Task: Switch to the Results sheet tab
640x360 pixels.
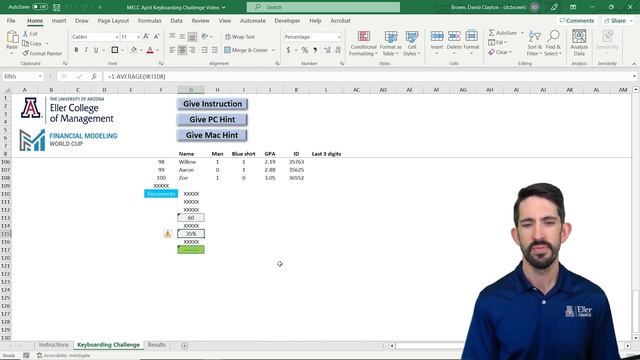Action: pos(157,345)
